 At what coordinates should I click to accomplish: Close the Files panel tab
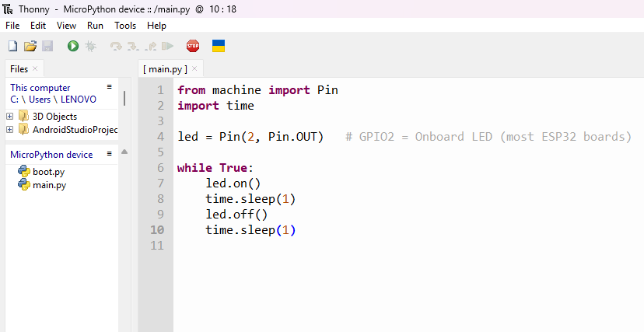click(36, 69)
